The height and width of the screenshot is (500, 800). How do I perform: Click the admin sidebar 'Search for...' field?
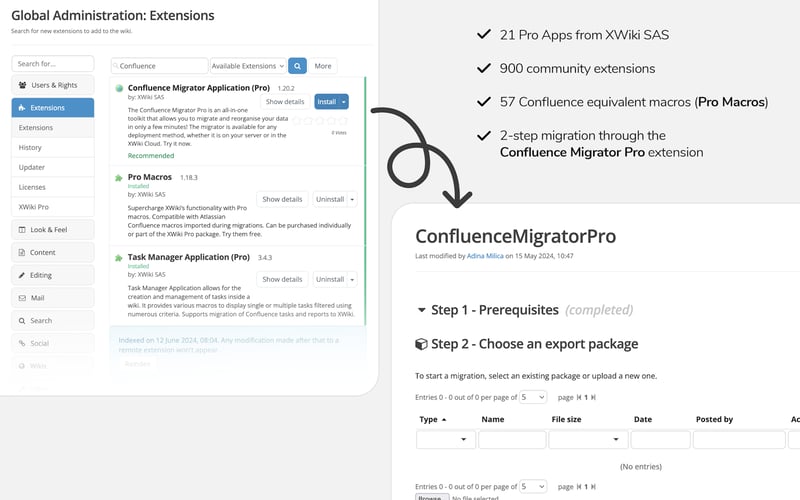[53, 64]
